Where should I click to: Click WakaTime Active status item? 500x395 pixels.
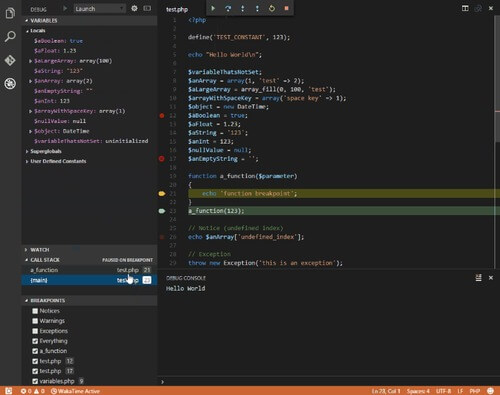point(75,391)
